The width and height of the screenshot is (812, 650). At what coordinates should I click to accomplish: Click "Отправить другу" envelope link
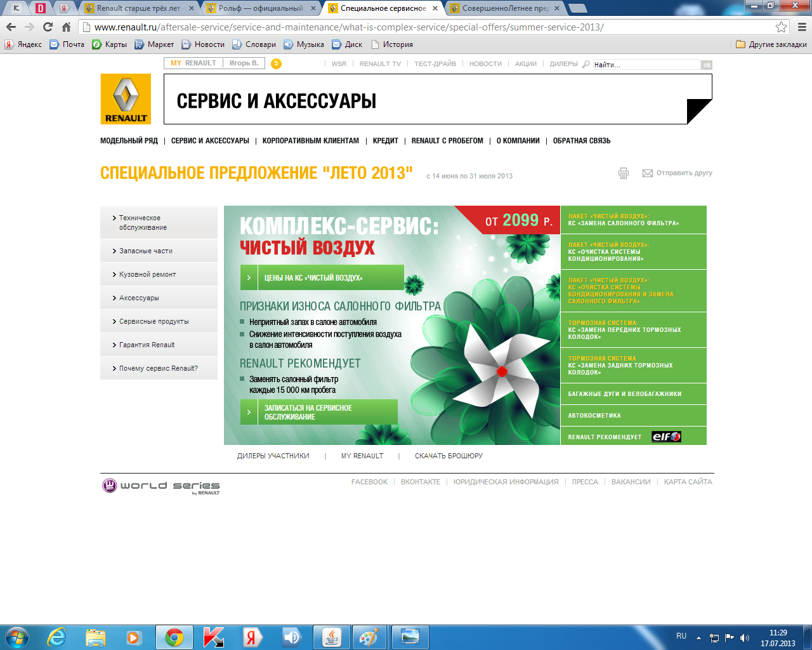click(678, 173)
